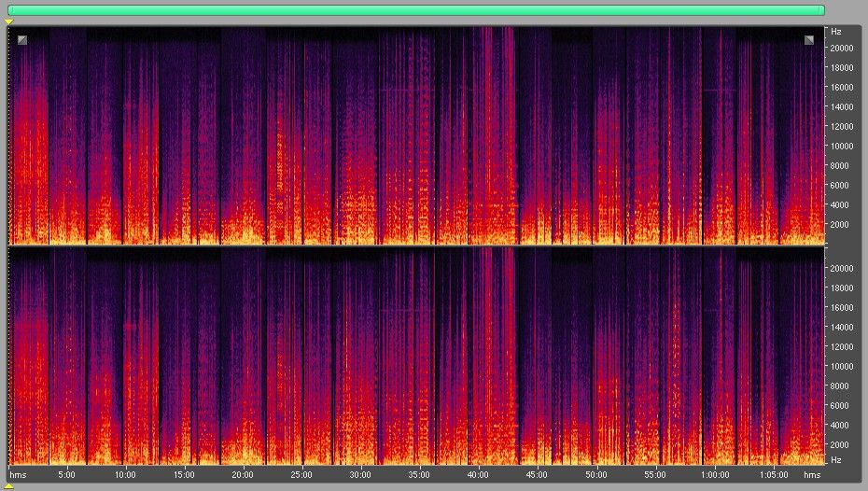Viewport: 868px width, 491px height.
Task: Click the right end handle of green bar
Action: click(x=822, y=10)
